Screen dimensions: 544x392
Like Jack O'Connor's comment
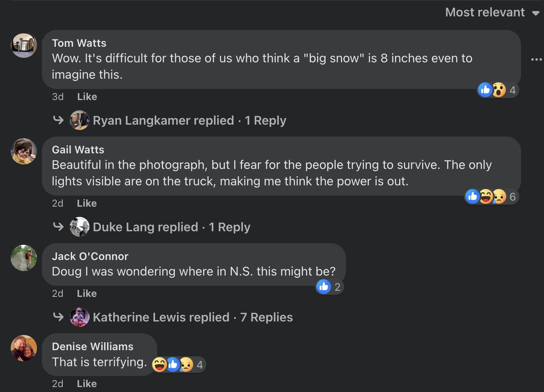(87, 294)
